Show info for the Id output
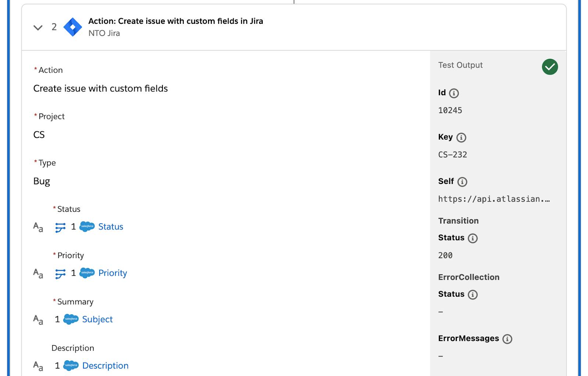The height and width of the screenshot is (376, 588). point(454,93)
